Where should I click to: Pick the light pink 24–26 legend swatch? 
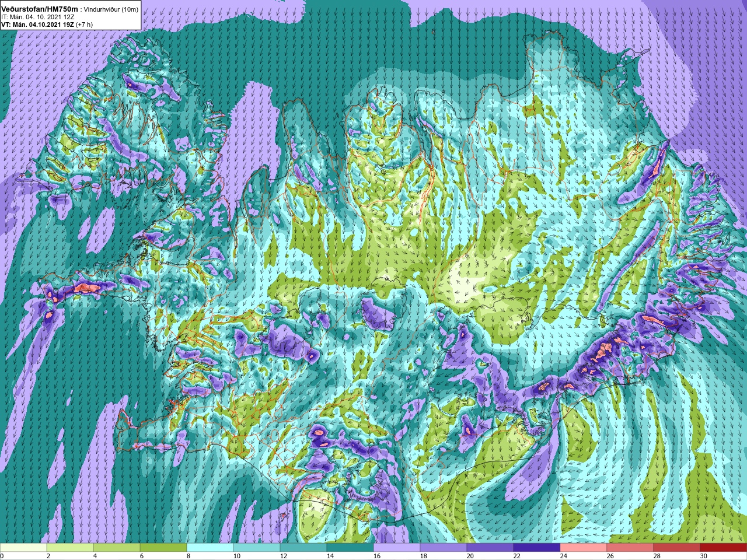(x=584, y=548)
